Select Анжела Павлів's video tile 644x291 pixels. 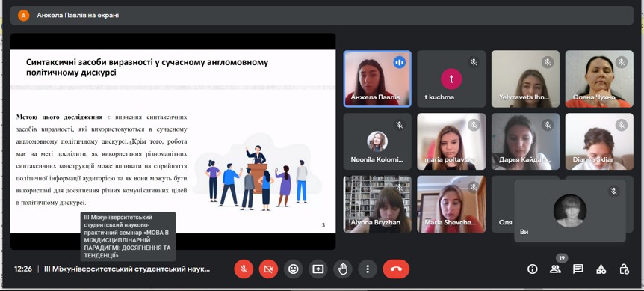point(377,79)
